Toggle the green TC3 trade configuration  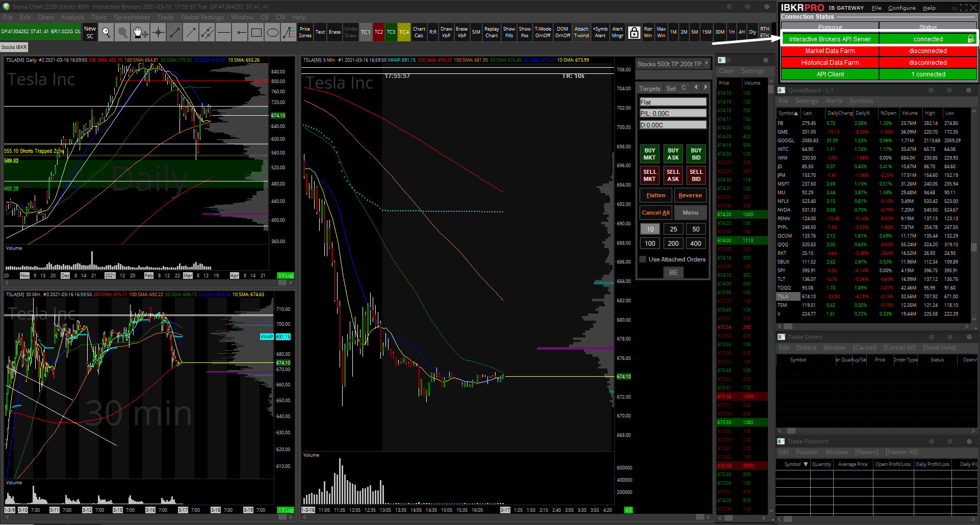[391, 32]
